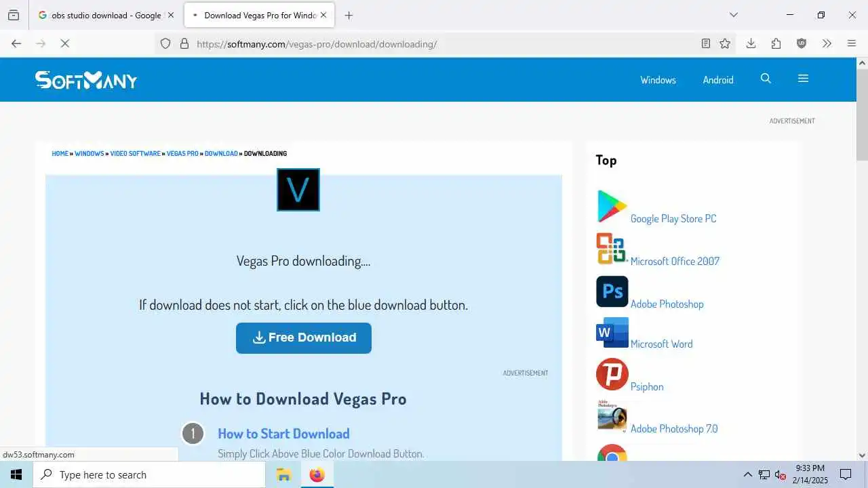The height and width of the screenshot is (488, 868).
Task: Open the taskbar clock and date
Action: coord(810,474)
